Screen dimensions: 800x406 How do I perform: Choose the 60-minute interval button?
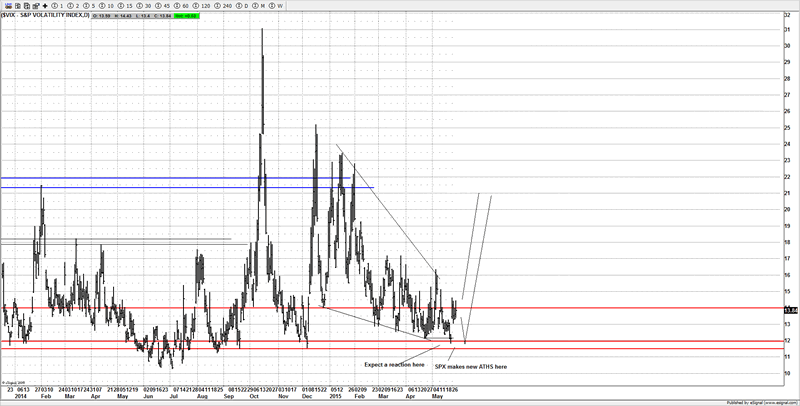pos(183,6)
